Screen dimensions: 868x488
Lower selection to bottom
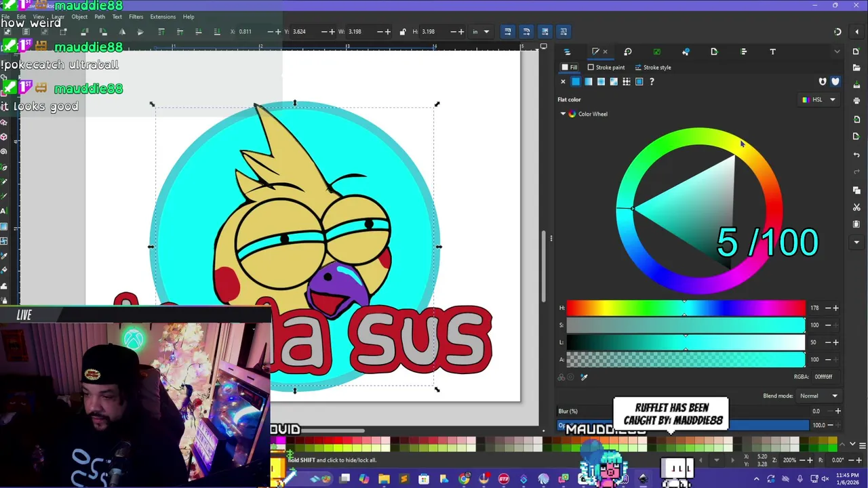(216, 32)
